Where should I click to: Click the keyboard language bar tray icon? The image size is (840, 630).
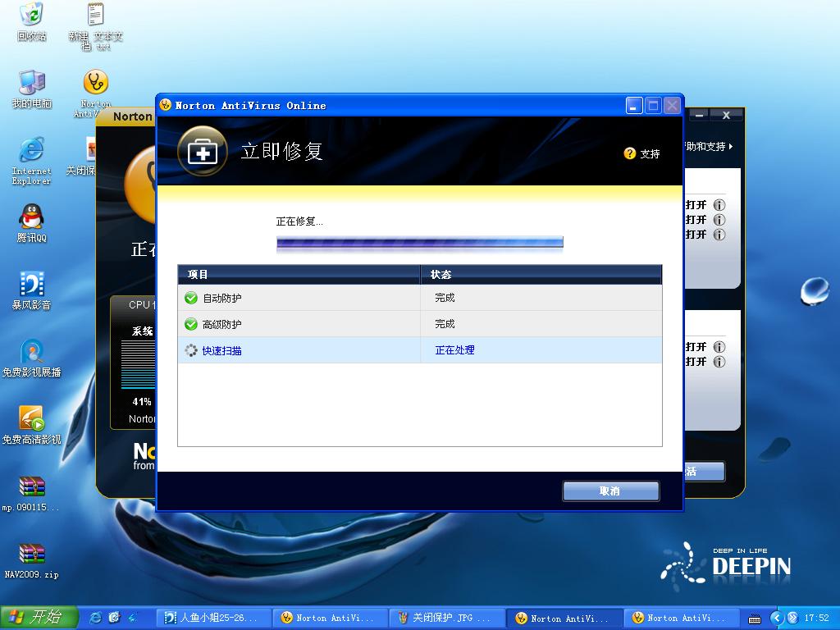[755, 619]
